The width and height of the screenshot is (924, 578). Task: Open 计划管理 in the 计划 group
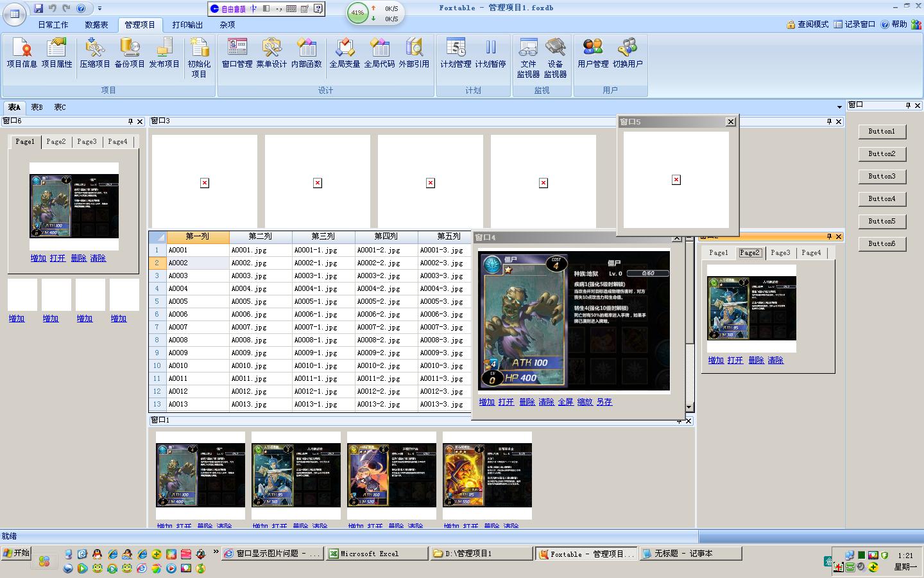(456, 53)
